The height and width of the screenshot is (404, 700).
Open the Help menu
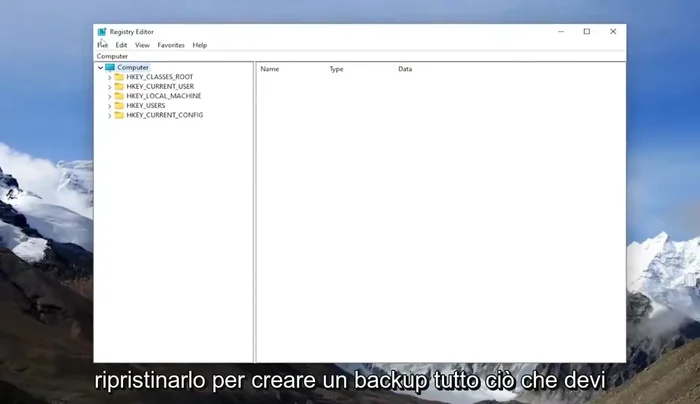click(200, 45)
